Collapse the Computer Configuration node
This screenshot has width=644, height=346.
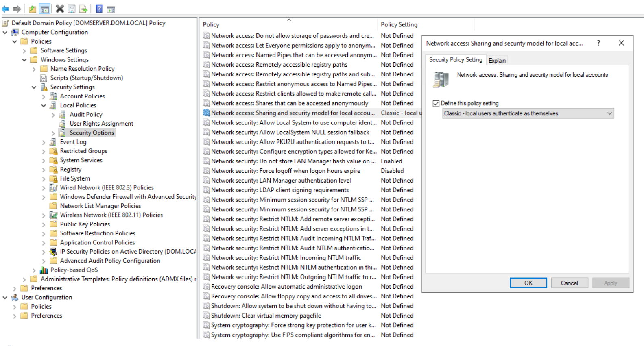[x=5, y=32]
